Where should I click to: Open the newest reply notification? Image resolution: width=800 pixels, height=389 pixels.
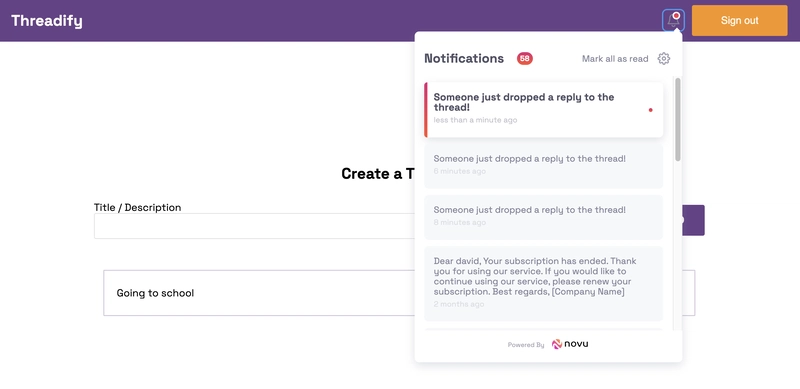pyautogui.click(x=544, y=110)
